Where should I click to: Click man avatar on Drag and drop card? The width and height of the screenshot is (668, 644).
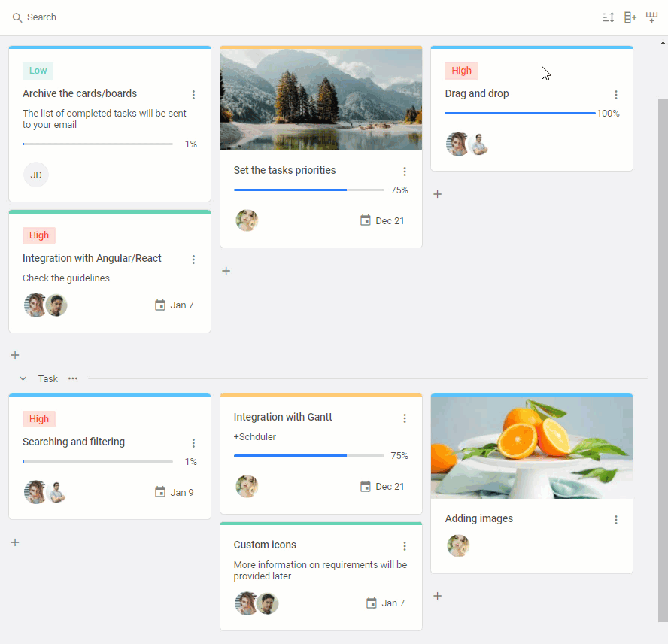click(479, 144)
